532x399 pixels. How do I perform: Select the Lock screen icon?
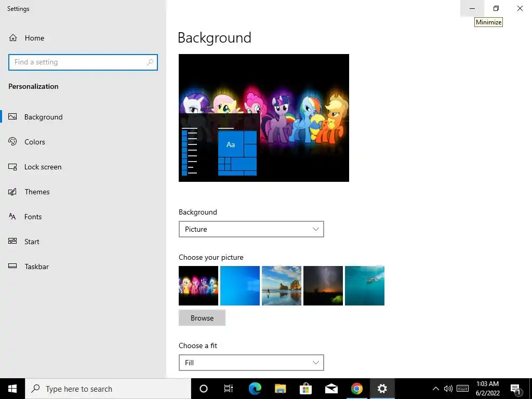(x=12, y=167)
